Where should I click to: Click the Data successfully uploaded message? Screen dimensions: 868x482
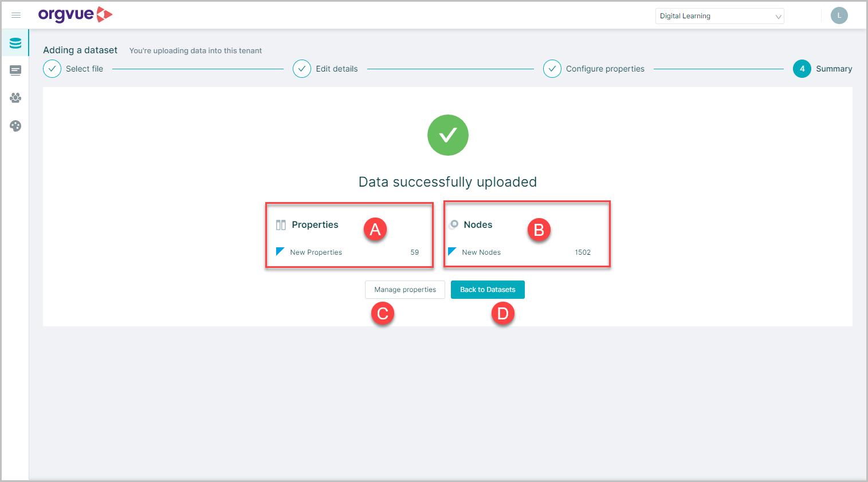pyautogui.click(x=448, y=182)
